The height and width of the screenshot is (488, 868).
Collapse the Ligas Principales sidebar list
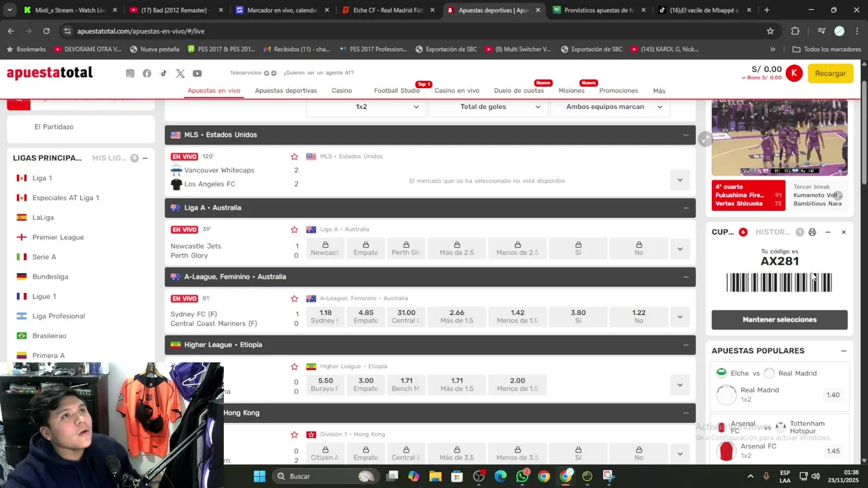click(x=144, y=158)
